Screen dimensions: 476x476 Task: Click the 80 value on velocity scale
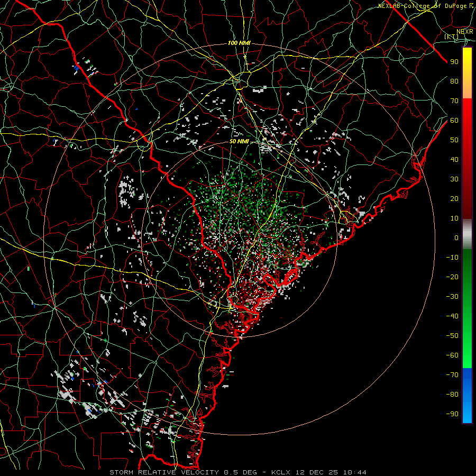tap(454, 81)
